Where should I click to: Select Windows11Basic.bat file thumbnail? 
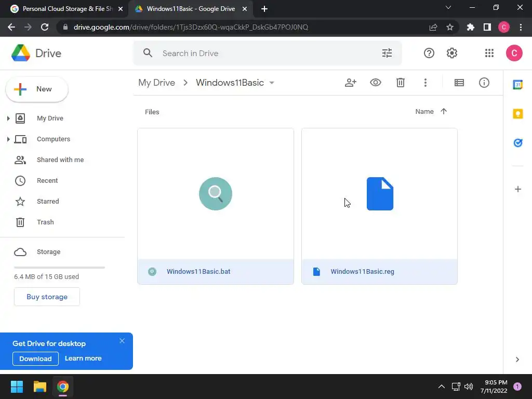[x=216, y=194]
